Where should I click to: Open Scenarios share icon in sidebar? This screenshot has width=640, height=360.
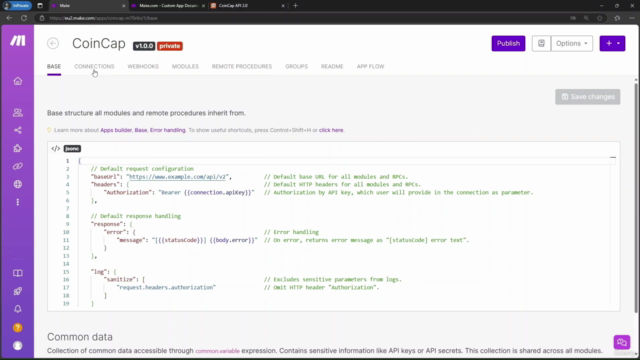(x=18, y=130)
